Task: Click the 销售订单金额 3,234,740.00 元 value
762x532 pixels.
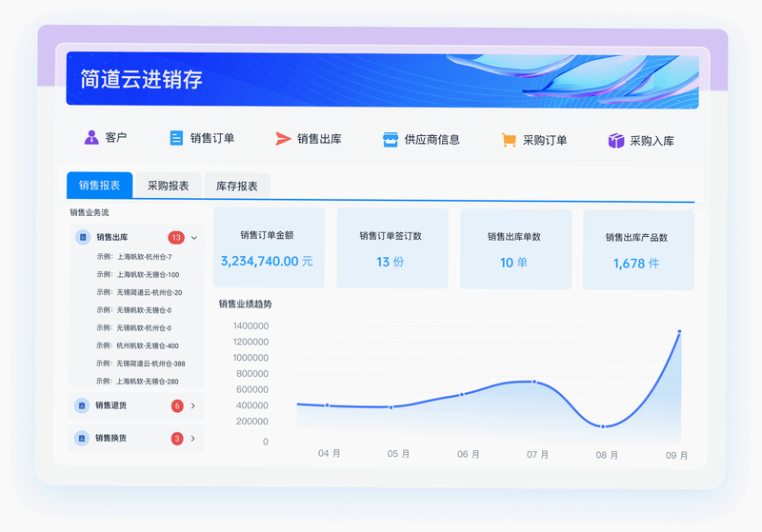Action: pyautogui.click(x=267, y=261)
